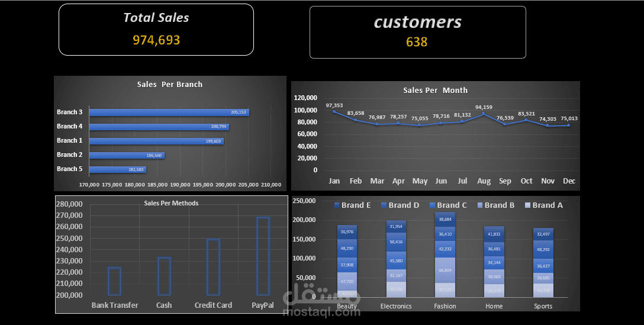
Task: Click the 97,353 January data label
Action: pos(334,105)
